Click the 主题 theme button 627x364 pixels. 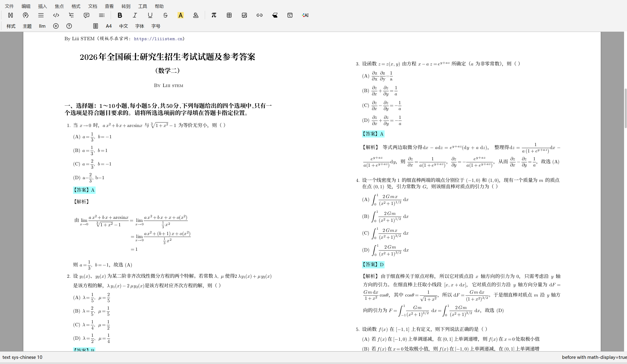(x=27, y=26)
